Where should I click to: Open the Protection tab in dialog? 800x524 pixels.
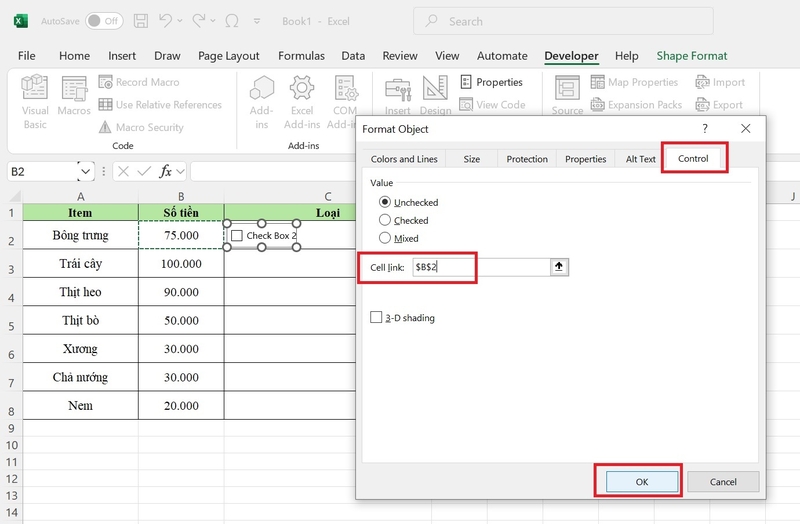[527, 159]
